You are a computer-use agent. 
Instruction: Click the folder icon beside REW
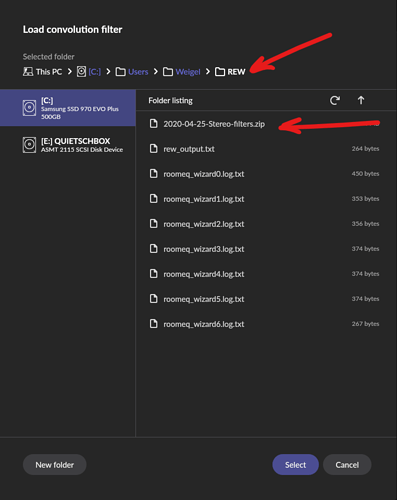click(x=220, y=72)
